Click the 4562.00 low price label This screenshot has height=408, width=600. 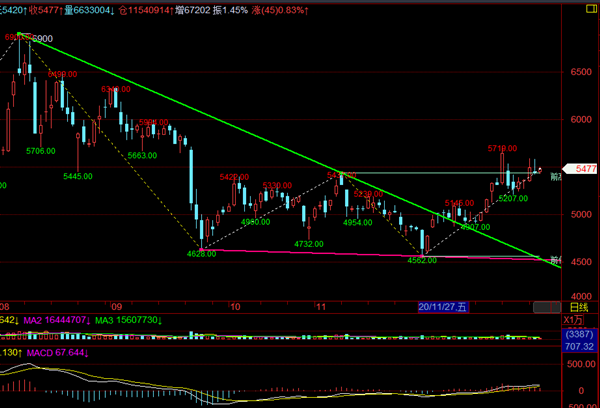tap(422, 260)
